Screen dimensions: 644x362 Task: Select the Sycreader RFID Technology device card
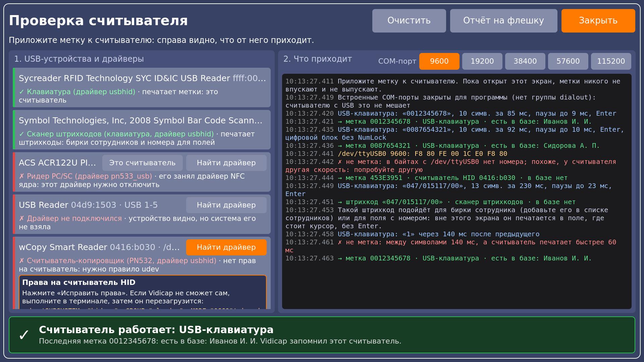pyautogui.click(x=142, y=87)
